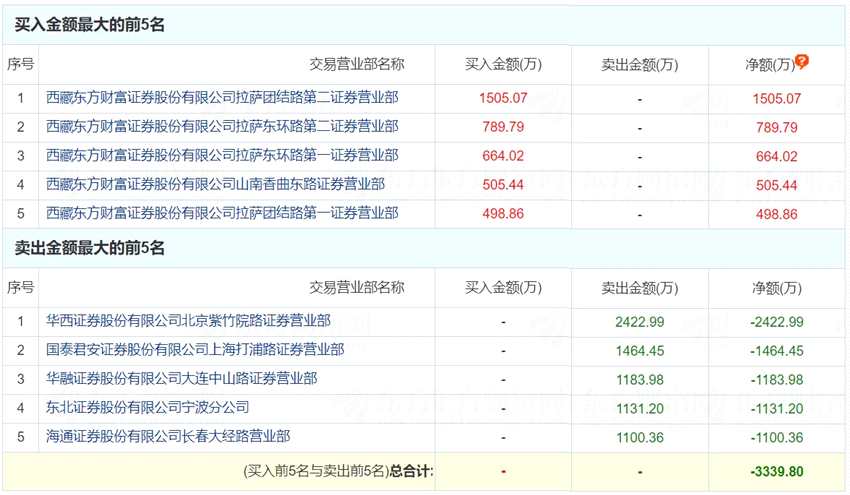Screen dimensions: 850x495
Task: Open 拉萨团结路第一证券营业部 link
Action: coord(222,213)
